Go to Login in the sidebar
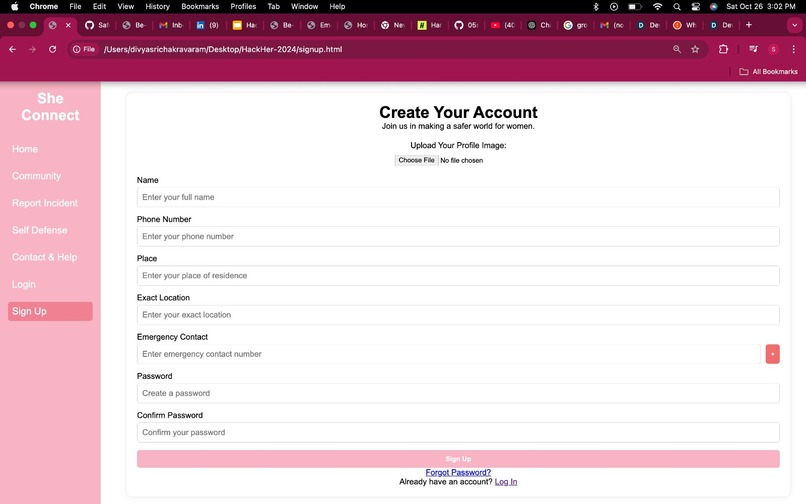This screenshot has height=504, width=806. (x=24, y=284)
